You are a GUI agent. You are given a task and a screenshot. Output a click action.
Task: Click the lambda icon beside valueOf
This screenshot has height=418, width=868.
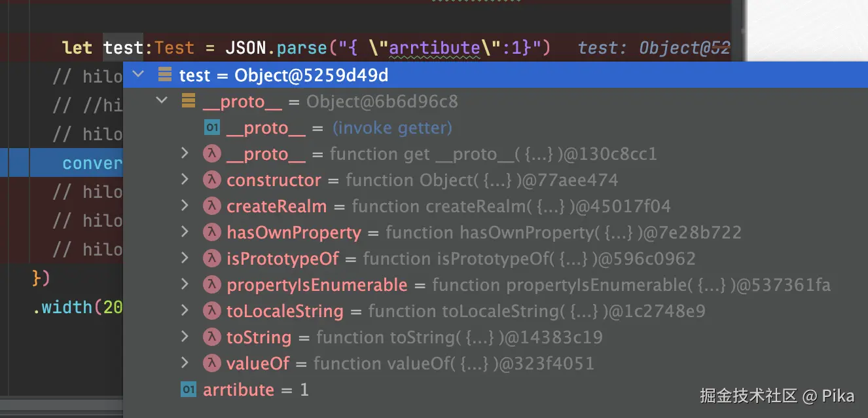[x=211, y=364]
